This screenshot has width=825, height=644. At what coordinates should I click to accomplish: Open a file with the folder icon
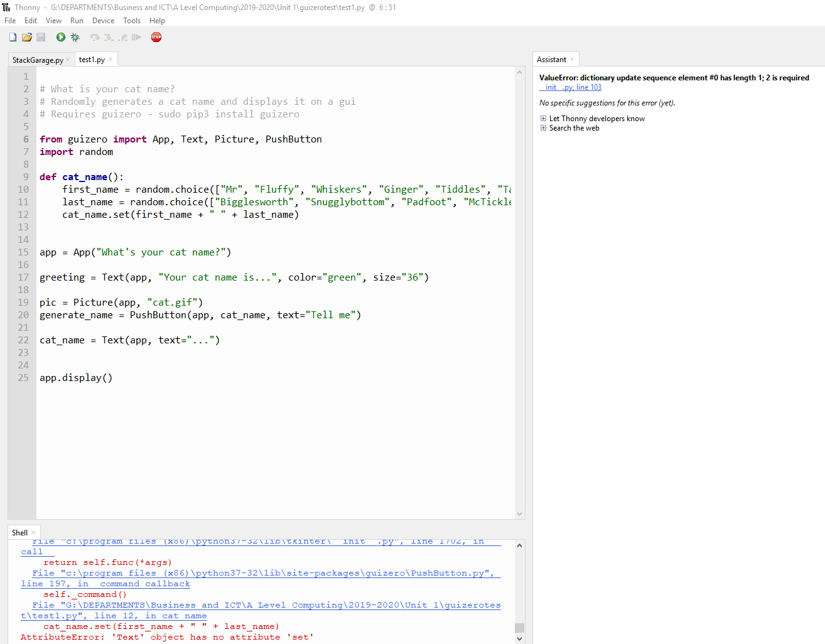(27, 37)
